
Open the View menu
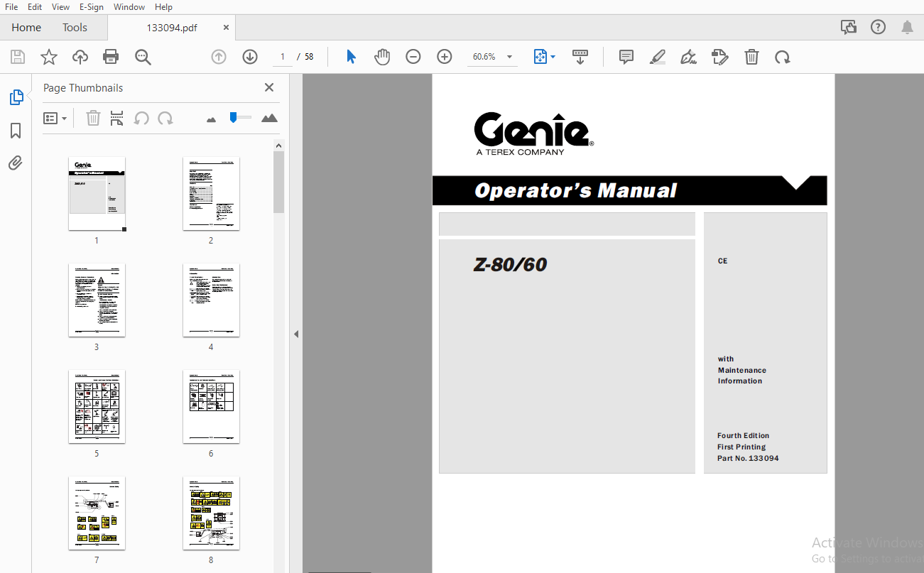60,6
